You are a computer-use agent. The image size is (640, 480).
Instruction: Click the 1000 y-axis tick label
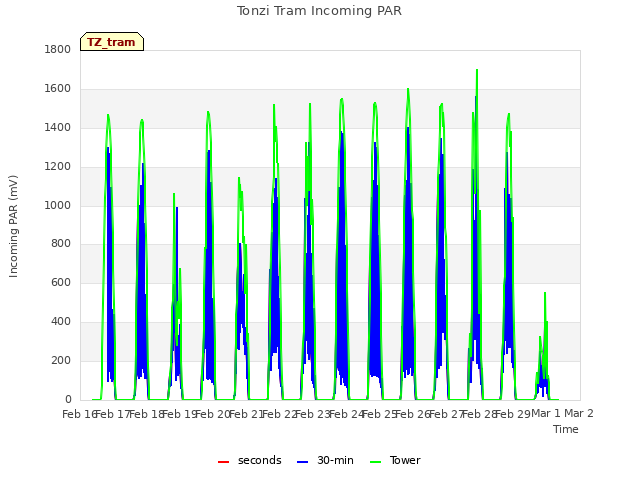58,205
